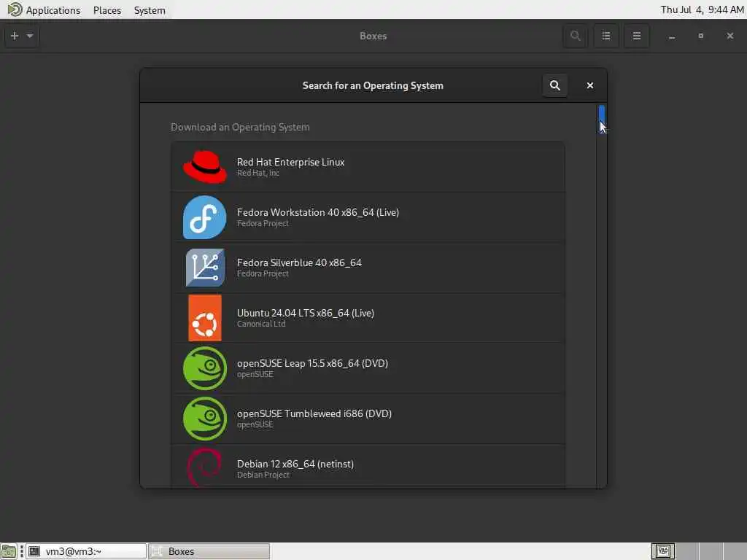Click the openSUSE Tumbleweed logo icon

point(205,419)
